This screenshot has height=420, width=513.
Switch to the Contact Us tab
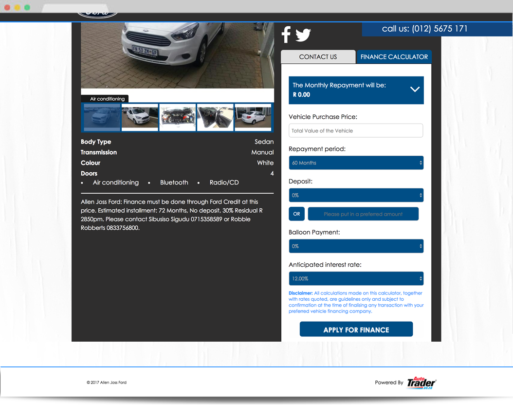318,57
